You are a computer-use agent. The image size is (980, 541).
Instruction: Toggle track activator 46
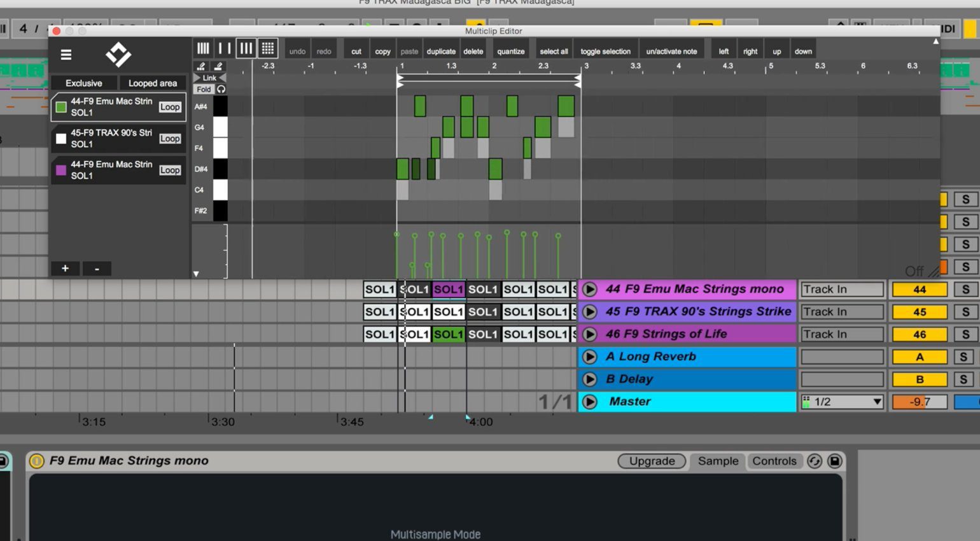[x=920, y=334]
